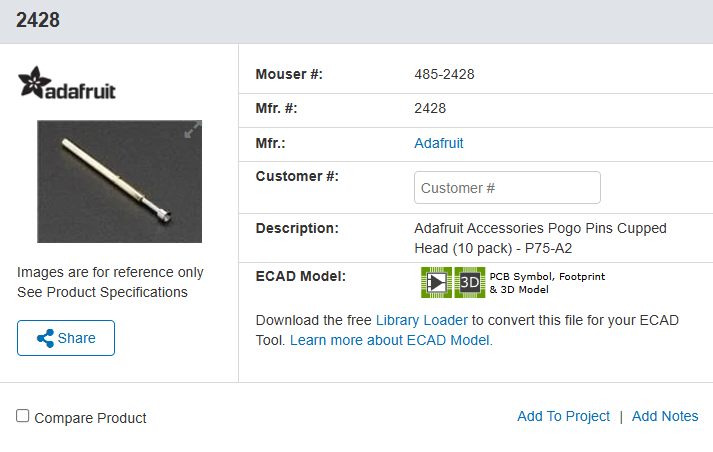
Task: Click Add Notes link
Action: [665, 416]
